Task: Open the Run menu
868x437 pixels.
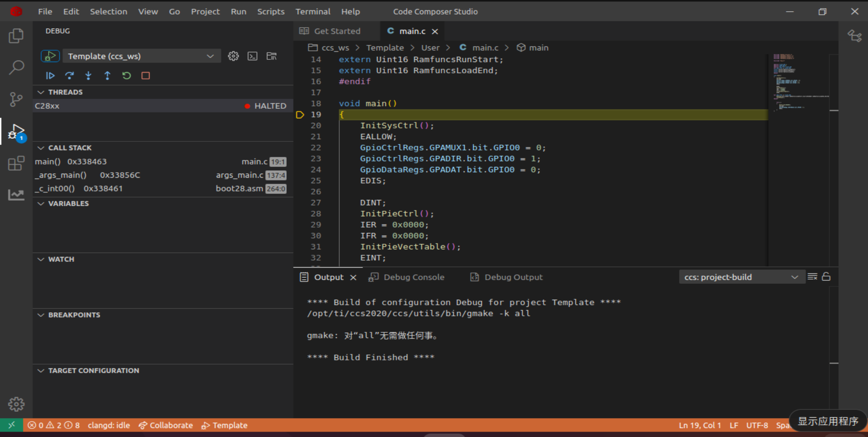Action: click(238, 11)
